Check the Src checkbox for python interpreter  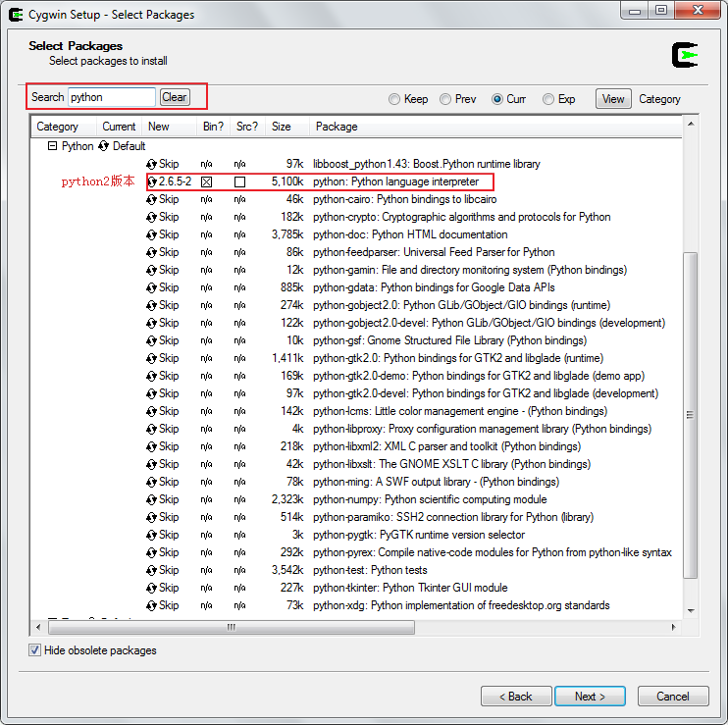click(239, 181)
